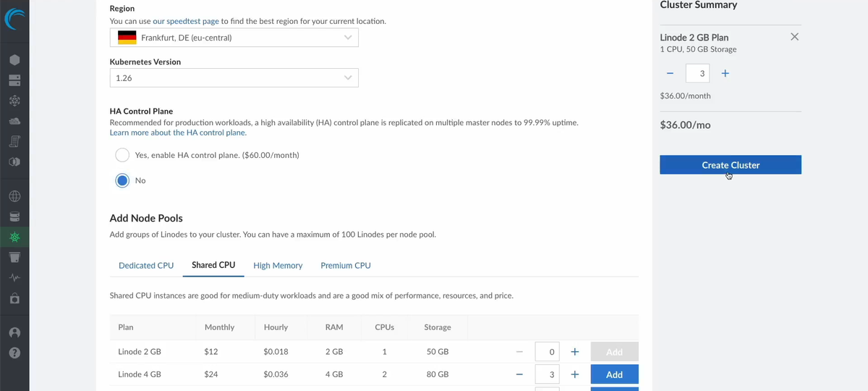Select "Yes, enable HA control plane" radio
The image size is (868, 391).
122,155
